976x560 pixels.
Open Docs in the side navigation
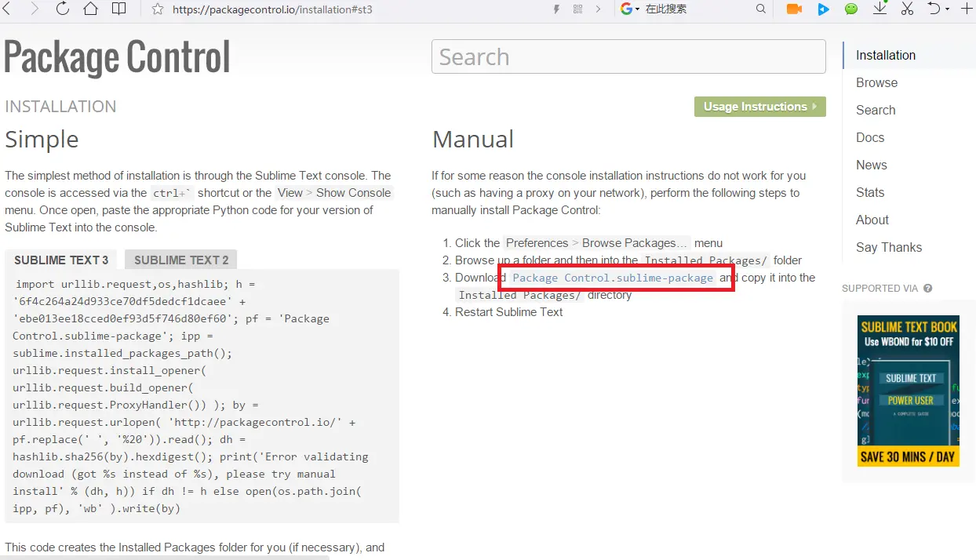coord(870,137)
